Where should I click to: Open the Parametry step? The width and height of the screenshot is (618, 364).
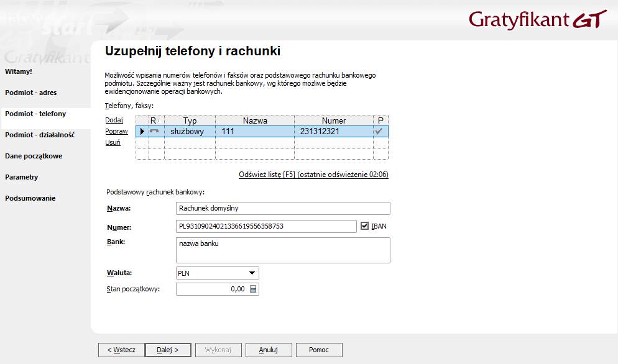(21, 177)
